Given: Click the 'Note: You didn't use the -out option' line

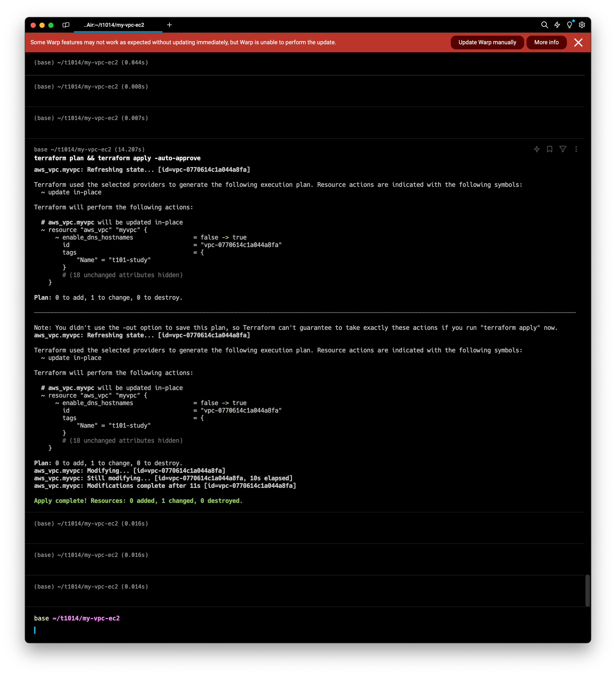Looking at the screenshot, I should tap(296, 328).
